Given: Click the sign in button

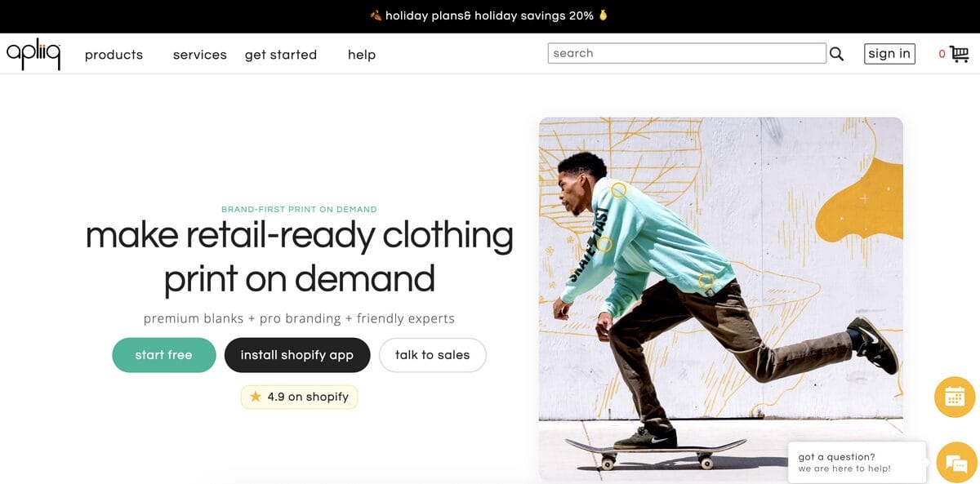Looking at the screenshot, I should [889, 53].
